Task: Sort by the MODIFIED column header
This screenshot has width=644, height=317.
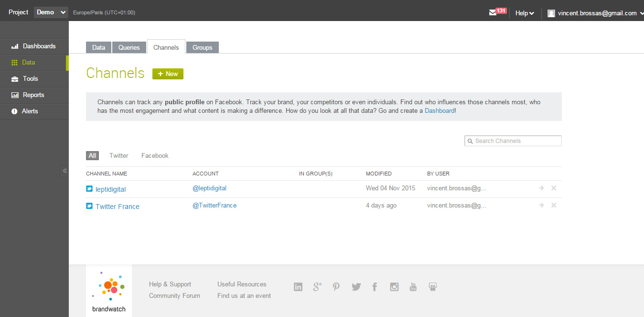Action: click(x=379, y=174)
